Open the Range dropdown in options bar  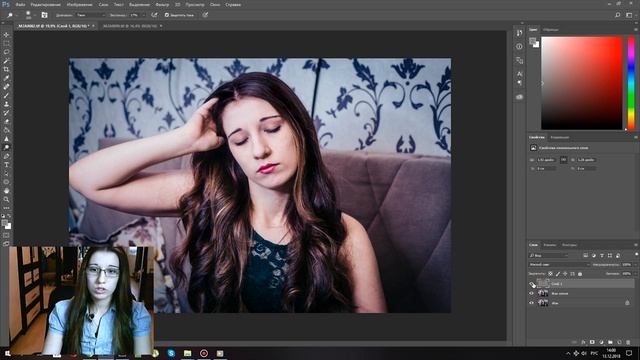pyautogui.click(x=90, y=15)
